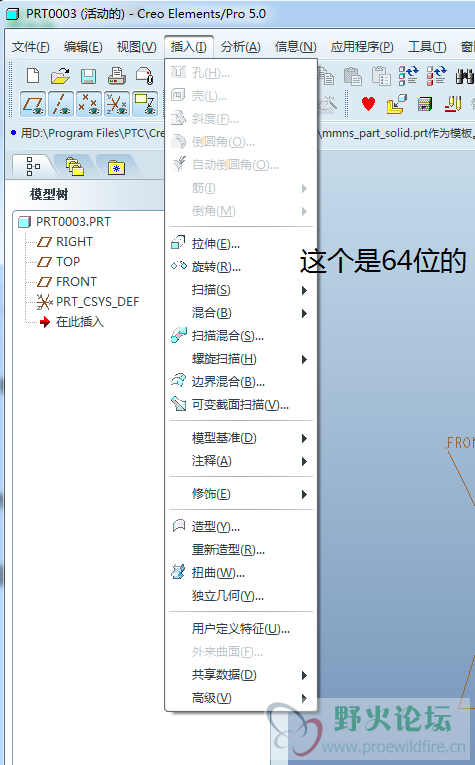Expand the 共享数据(D) submenu
Screen dimensions: 475x765
click(x=241, y=675)
